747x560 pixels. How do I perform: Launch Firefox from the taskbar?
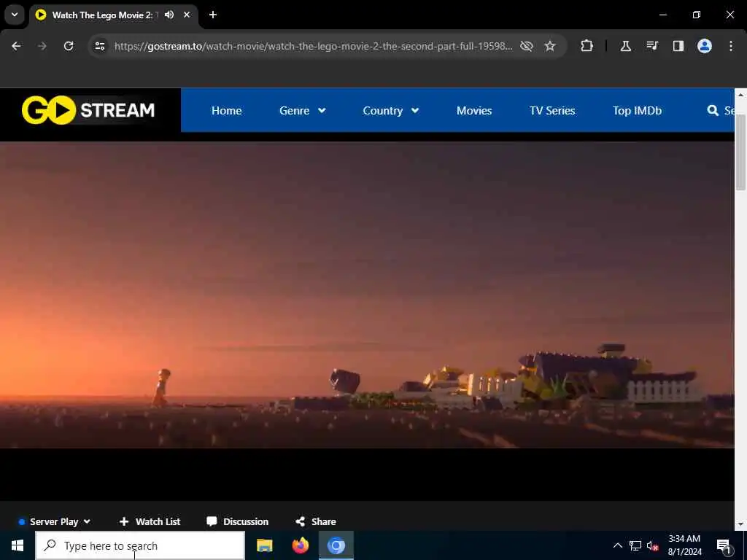[x=300, y=545]
